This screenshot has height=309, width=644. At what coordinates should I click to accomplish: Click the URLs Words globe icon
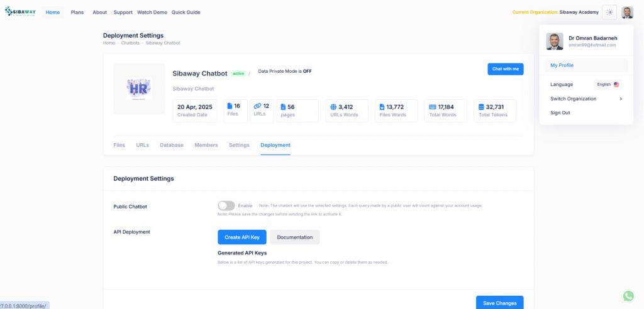click(x=333, y=107)
